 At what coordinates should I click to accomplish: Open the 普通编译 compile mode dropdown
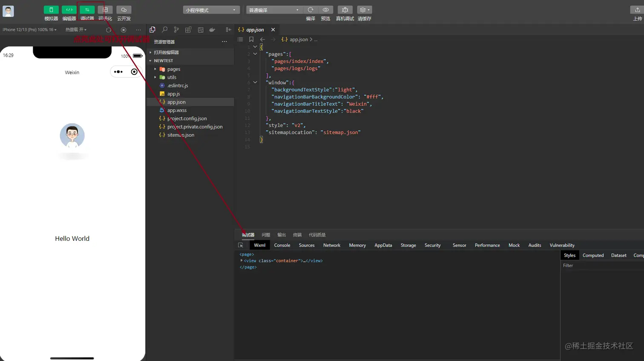coord(274,10)
